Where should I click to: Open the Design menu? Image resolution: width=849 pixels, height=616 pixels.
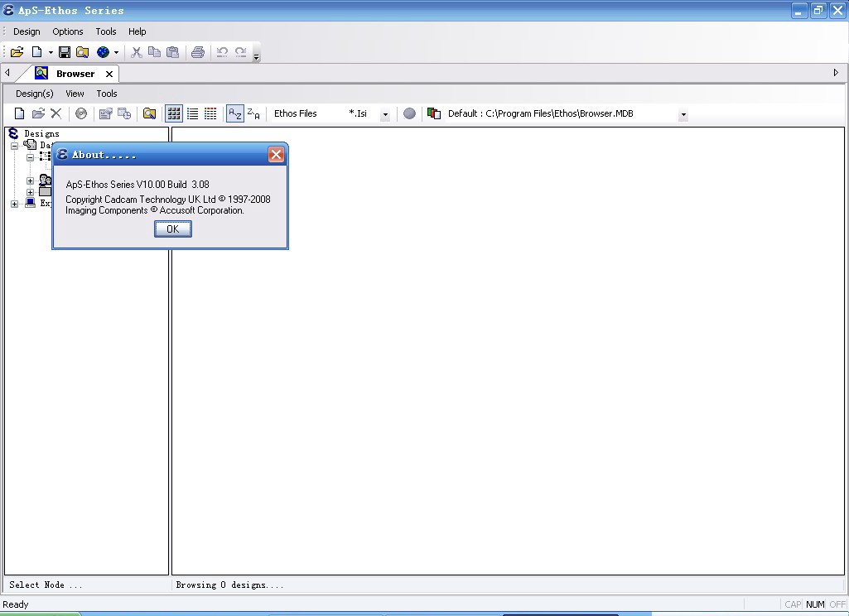click(27, 31)
